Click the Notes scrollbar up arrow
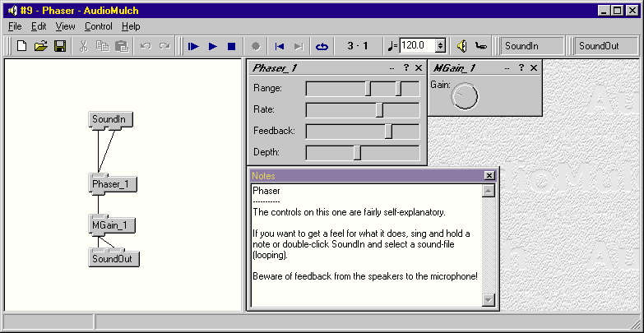The height and width of the screenshot is (333, 644). tap(489, 191)
